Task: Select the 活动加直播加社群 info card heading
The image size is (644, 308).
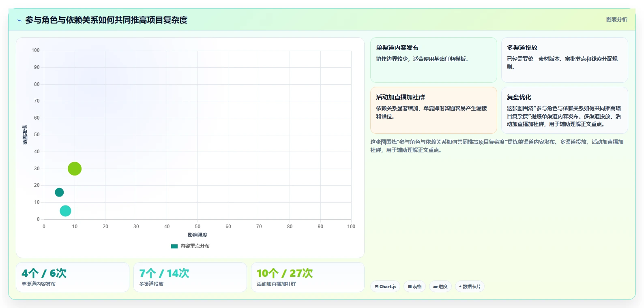Action: click(400, 97)
